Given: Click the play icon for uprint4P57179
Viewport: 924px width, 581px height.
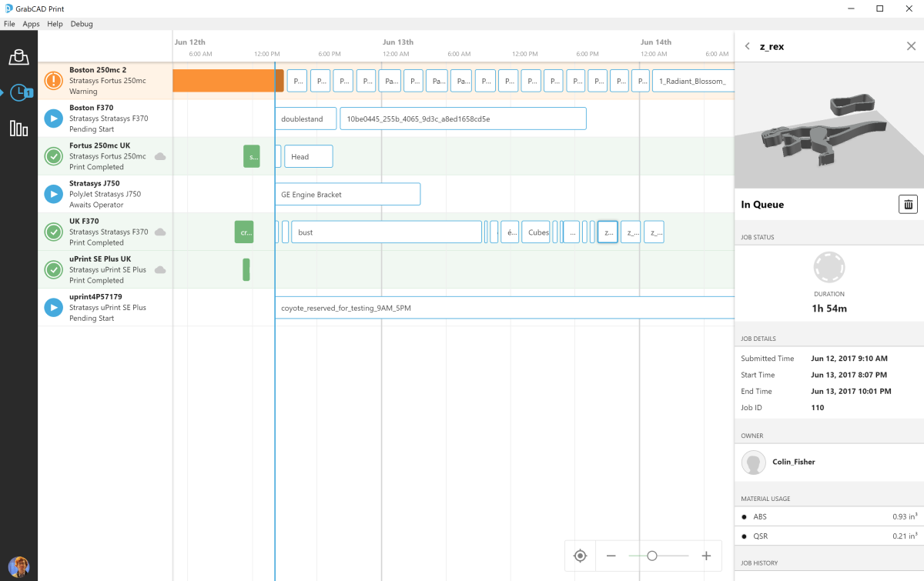Looking at the screenshot, I should point(53,307).
